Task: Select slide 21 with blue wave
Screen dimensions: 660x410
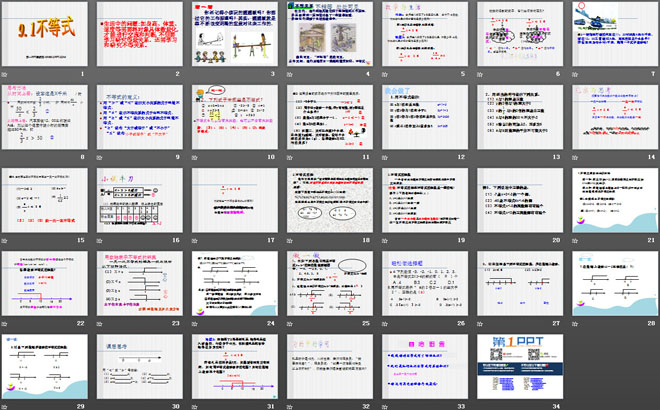Action: (x=615, y=200)
